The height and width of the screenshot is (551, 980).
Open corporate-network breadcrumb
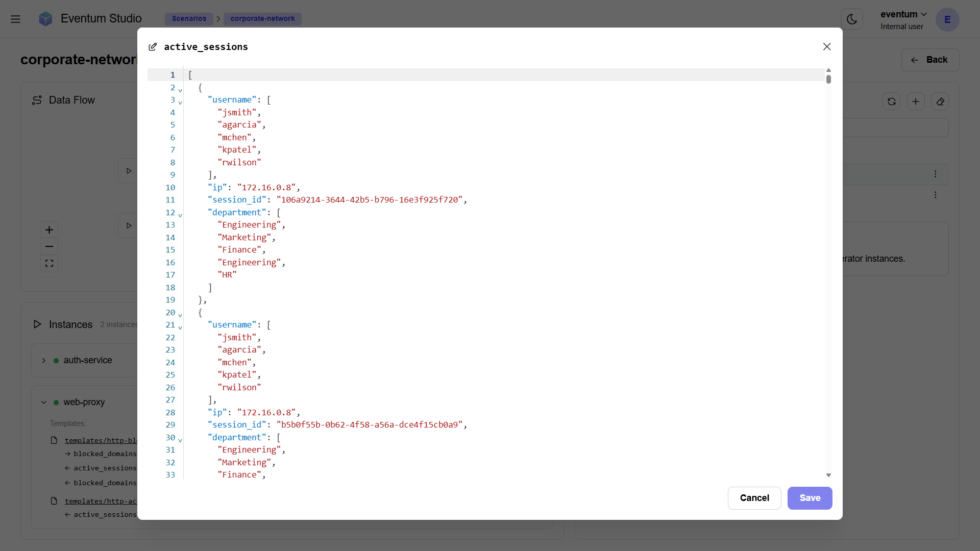pyautogui.click(x=262, y=19)
